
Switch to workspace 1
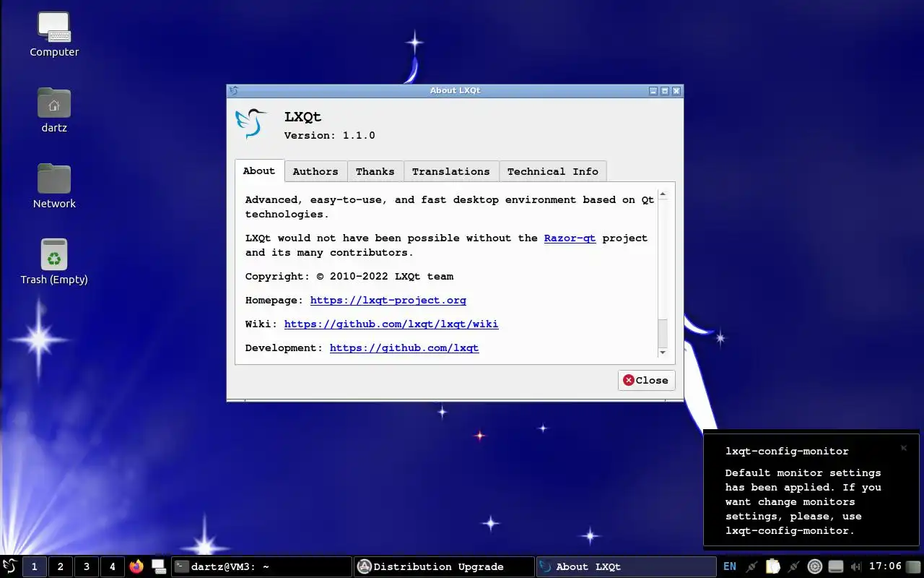pyautogui.click(x=34, y=566)
